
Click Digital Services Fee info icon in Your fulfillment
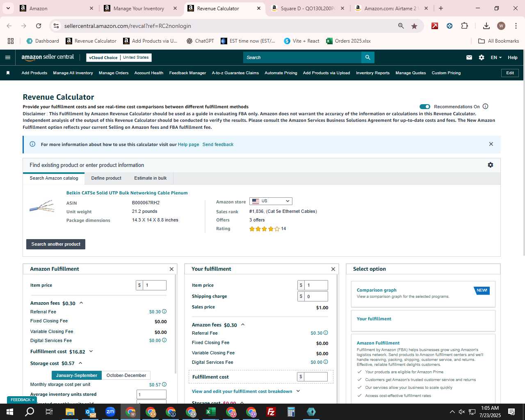[x=326, y=362]
